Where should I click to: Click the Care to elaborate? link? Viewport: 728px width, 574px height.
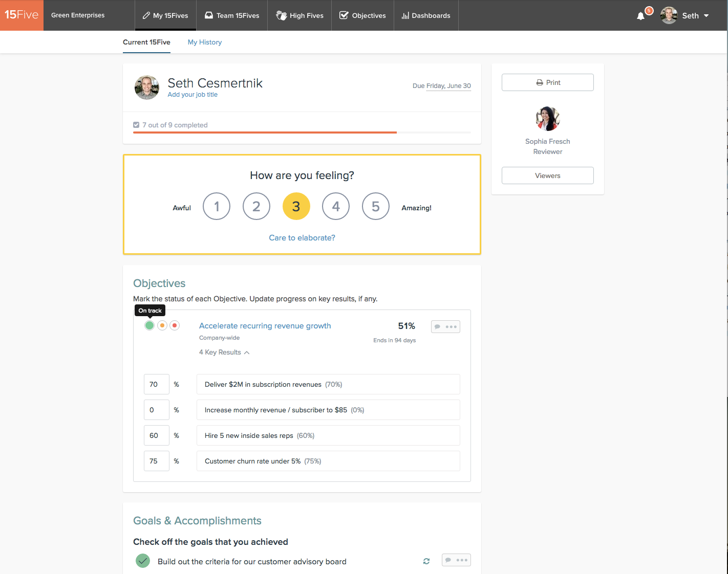tap(302, 238)
